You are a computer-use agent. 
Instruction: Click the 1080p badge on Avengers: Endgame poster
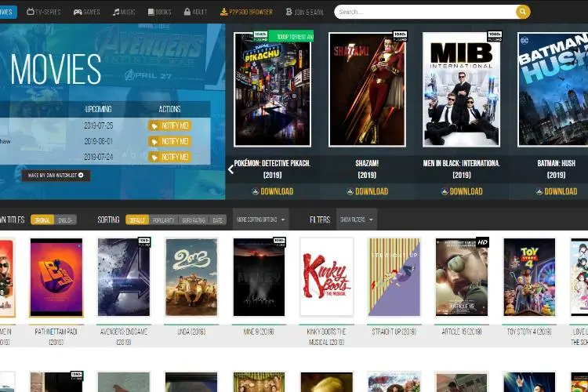pos(144,242)
